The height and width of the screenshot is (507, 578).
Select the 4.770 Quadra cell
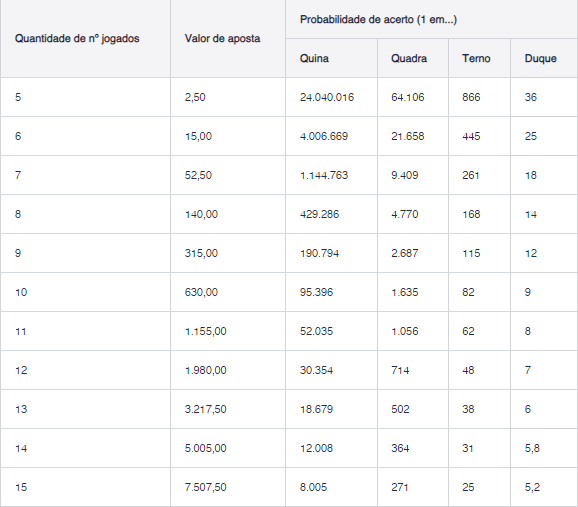(x=413, y=214)
